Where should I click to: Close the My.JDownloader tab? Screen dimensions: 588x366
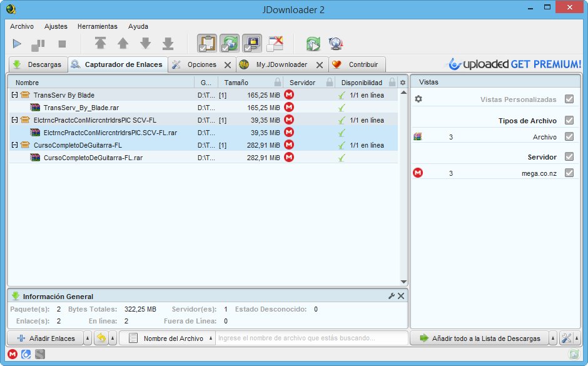pyautogui.click(x=320, y=65)
